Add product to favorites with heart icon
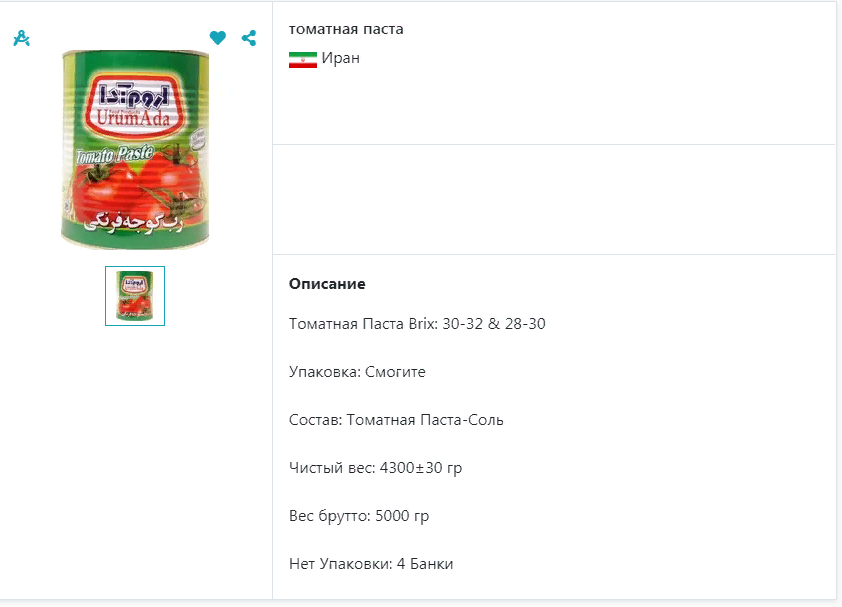842x607 pixels. point(218,38)
